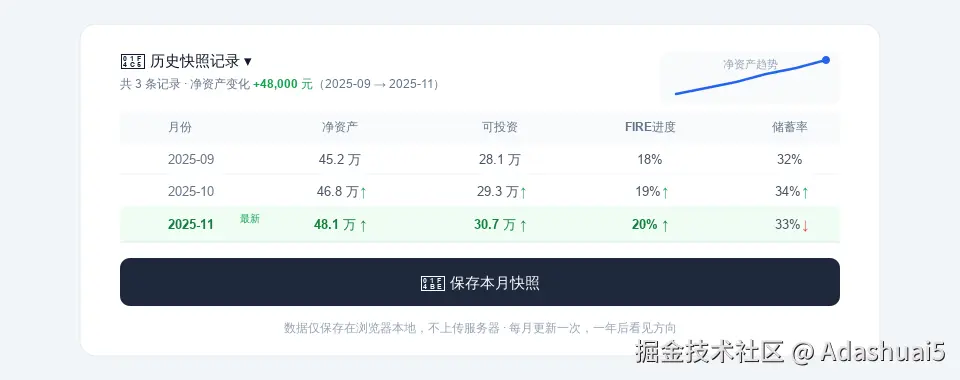The height and width of the screenshot is (380, 960).
Task: Click the 18% FIRE progress cell
Action: pos(650,160)
